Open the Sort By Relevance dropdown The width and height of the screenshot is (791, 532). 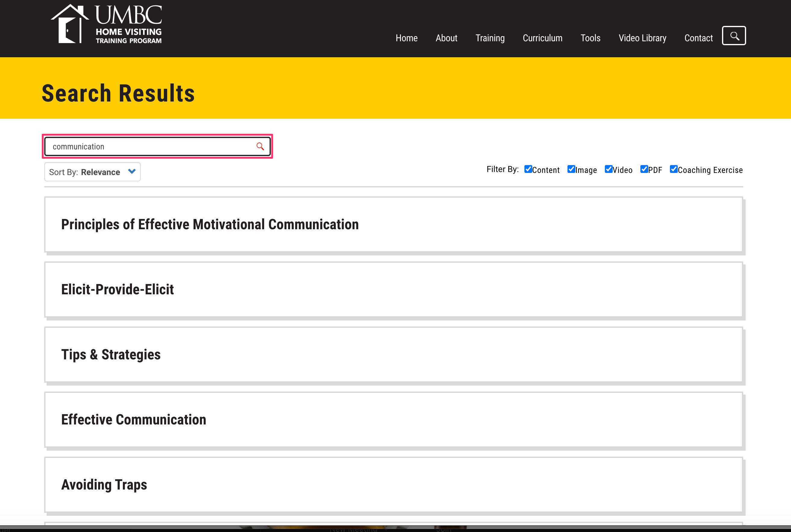coord(92,172)
